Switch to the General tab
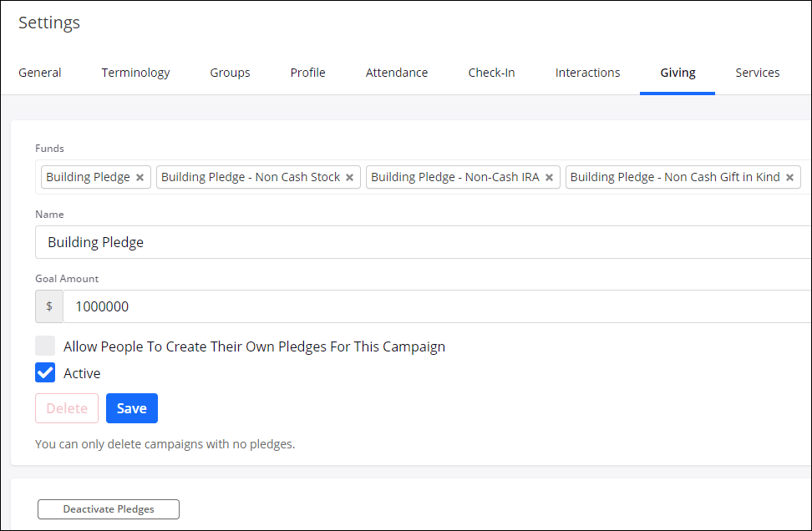 tap(39, 73)
